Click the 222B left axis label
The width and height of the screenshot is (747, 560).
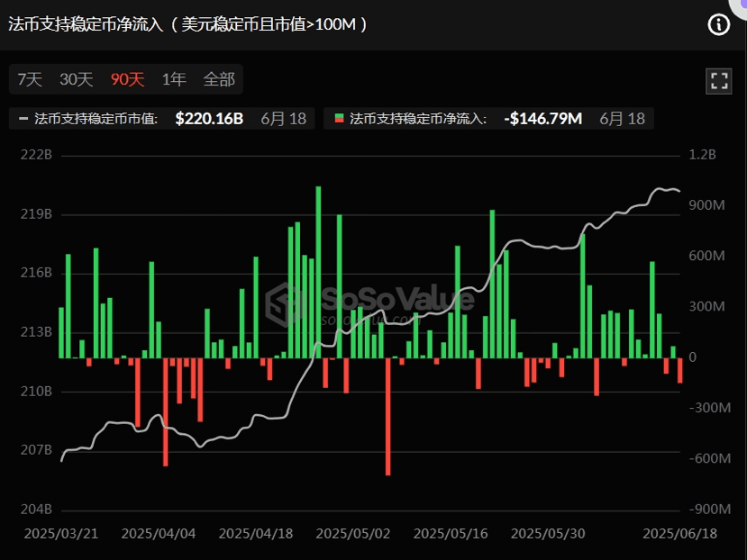coord(36,155)
